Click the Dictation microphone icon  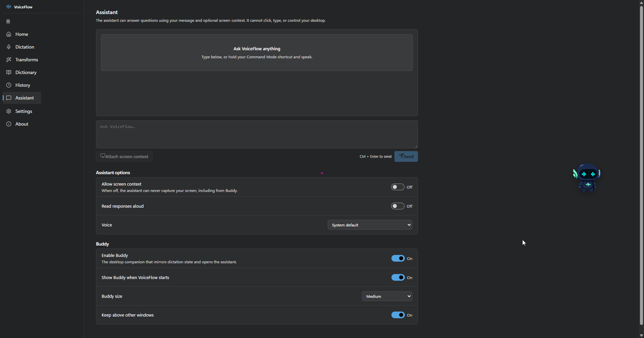pyautogui.click(x=9, y=47)
